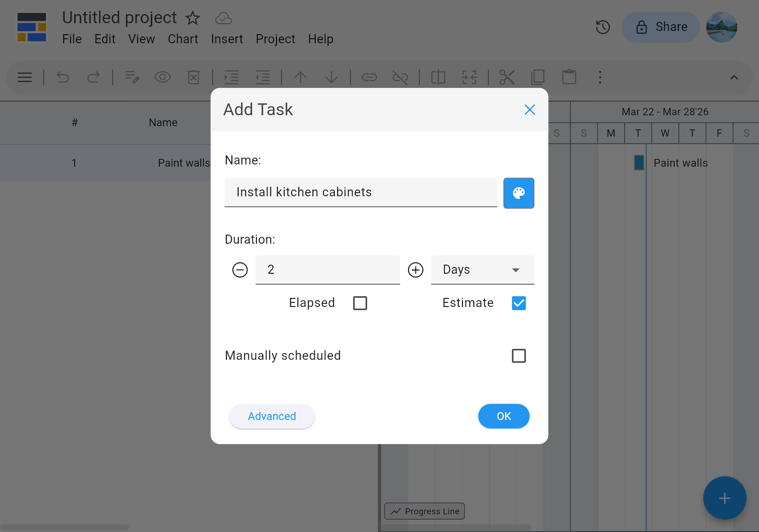This screenshot has width=759, height=532.
Task: Click the Advanced button
Action: [x=272, y=416]
